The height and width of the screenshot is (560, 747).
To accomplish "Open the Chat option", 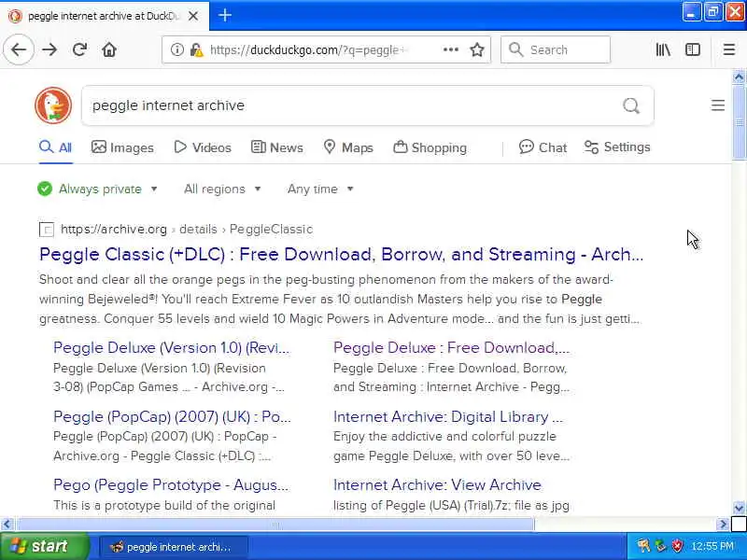I will 543,147.
